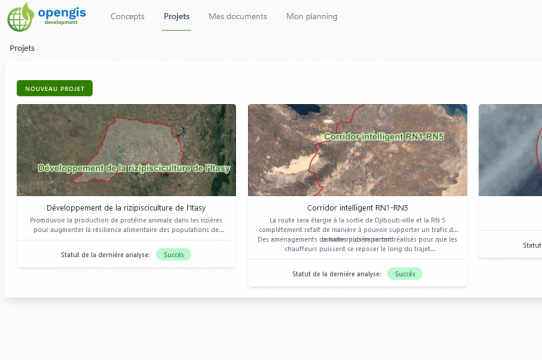542x360 pixels.
Task: Open the Itasy rizipisciculture map thumbnail
Action: [x=126, y=150]
